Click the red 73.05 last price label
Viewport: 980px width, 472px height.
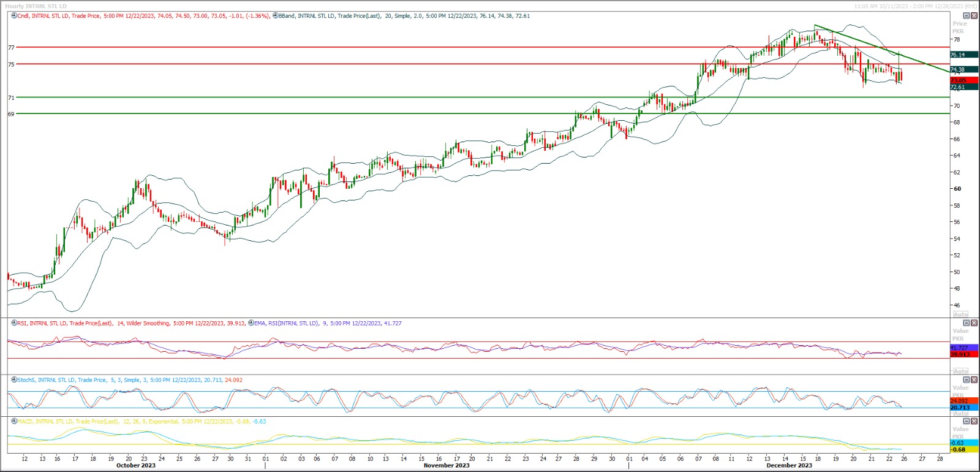[959, 80]
